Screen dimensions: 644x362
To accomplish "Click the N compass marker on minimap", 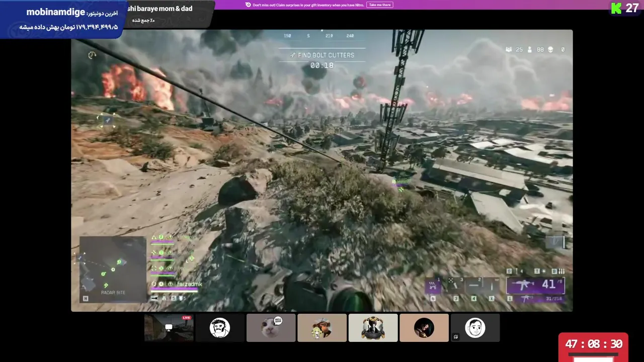I will click(86, 298).
